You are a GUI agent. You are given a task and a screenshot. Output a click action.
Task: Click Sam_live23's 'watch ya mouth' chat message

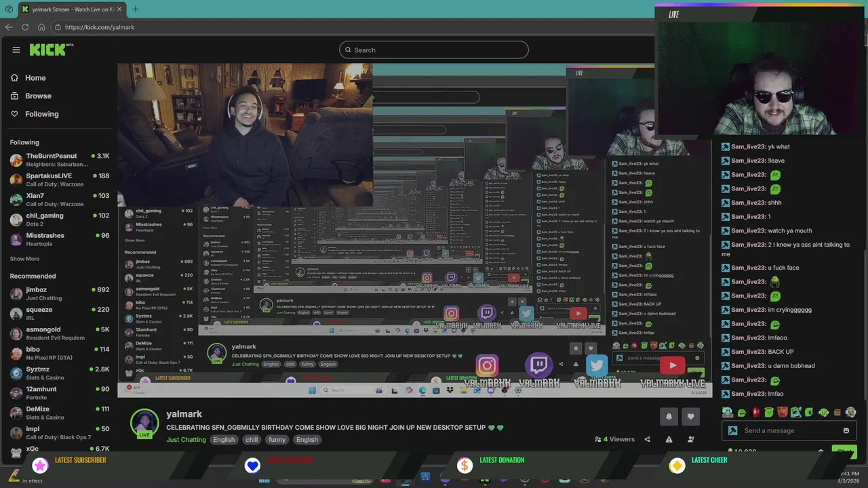tap(766, 230)
